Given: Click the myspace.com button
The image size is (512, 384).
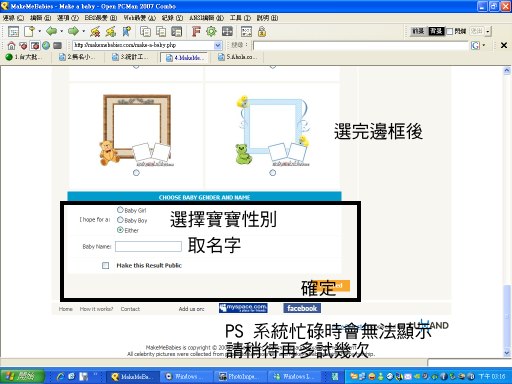Looking at the screenshot, I should tap(243, 308).
